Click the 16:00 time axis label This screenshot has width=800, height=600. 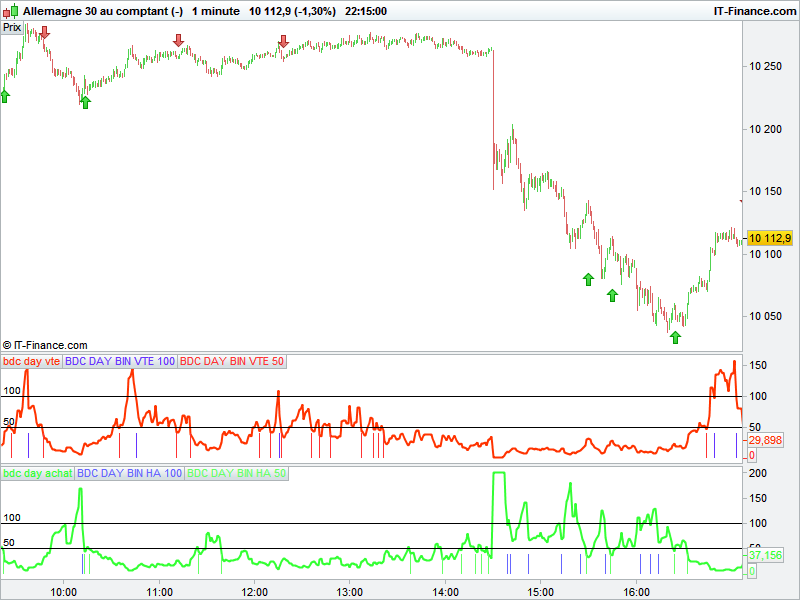point(636,592)
